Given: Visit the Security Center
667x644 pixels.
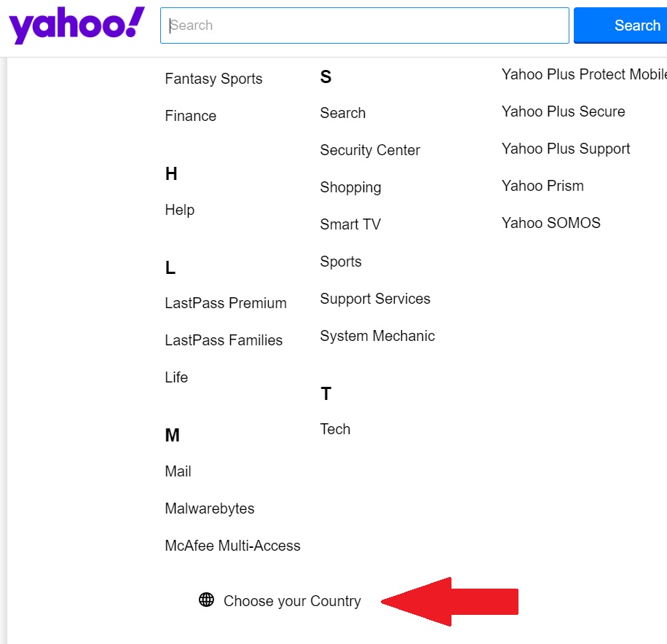Looking at the screenshot, I should pyautogui.click(x=370, y=150).
